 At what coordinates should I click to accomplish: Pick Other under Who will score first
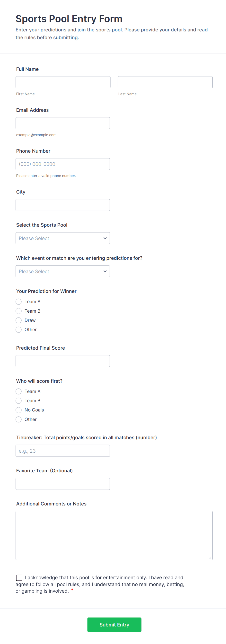pyautogui.click(x=19, y=419)
